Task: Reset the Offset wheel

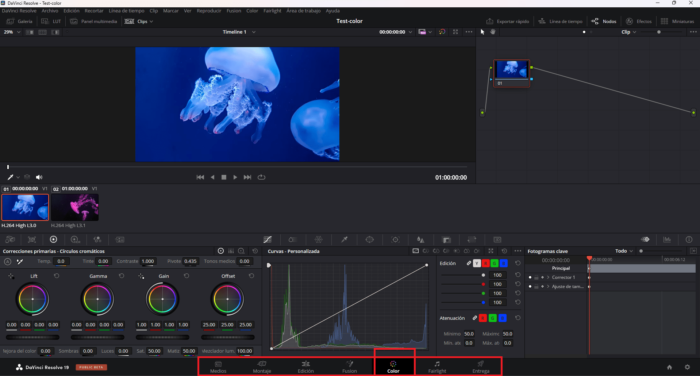Action: (x=251, y=276)
